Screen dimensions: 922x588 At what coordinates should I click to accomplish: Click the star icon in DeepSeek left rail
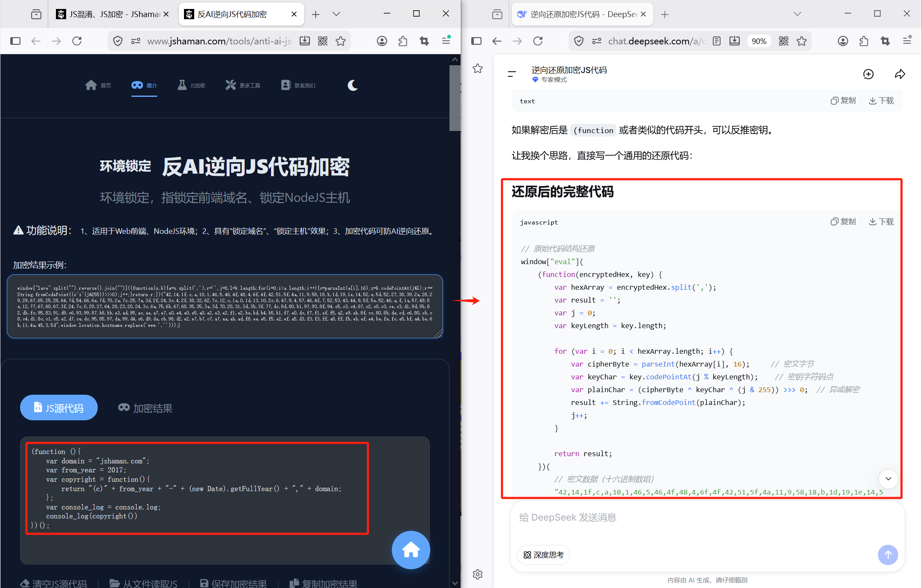tap(478, 68)
